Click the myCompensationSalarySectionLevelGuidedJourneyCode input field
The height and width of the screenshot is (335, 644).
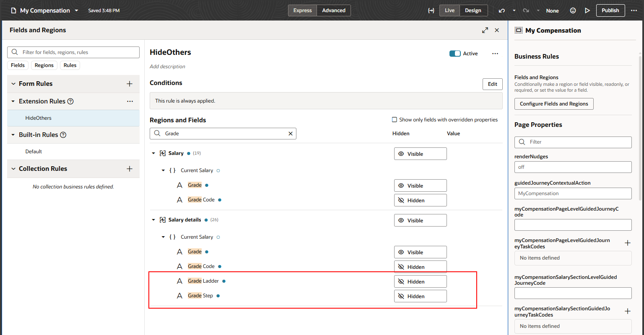573,293
